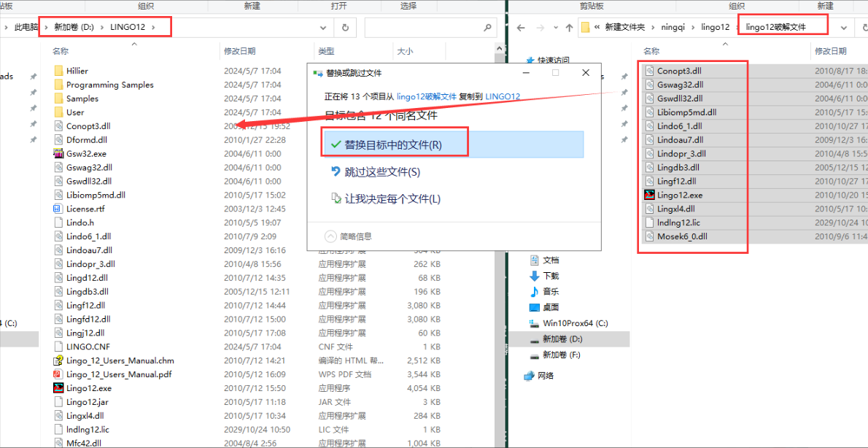Go back with right window back arrow

(520, 27)
